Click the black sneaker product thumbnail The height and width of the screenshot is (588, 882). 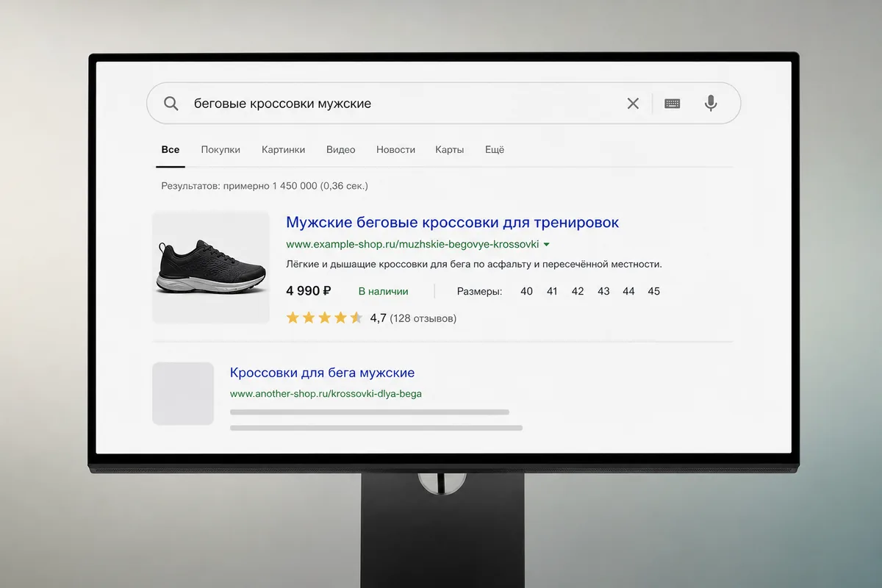coord(211,268)
